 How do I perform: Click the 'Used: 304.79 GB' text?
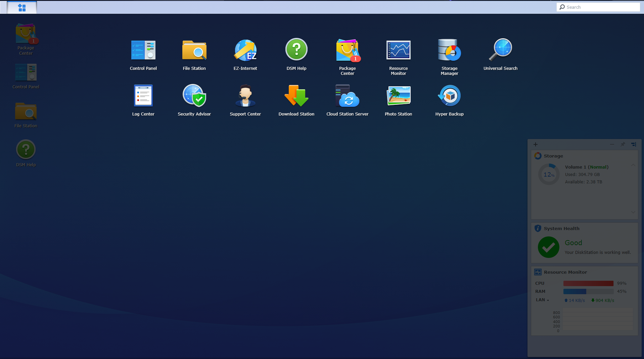[582, 174]
